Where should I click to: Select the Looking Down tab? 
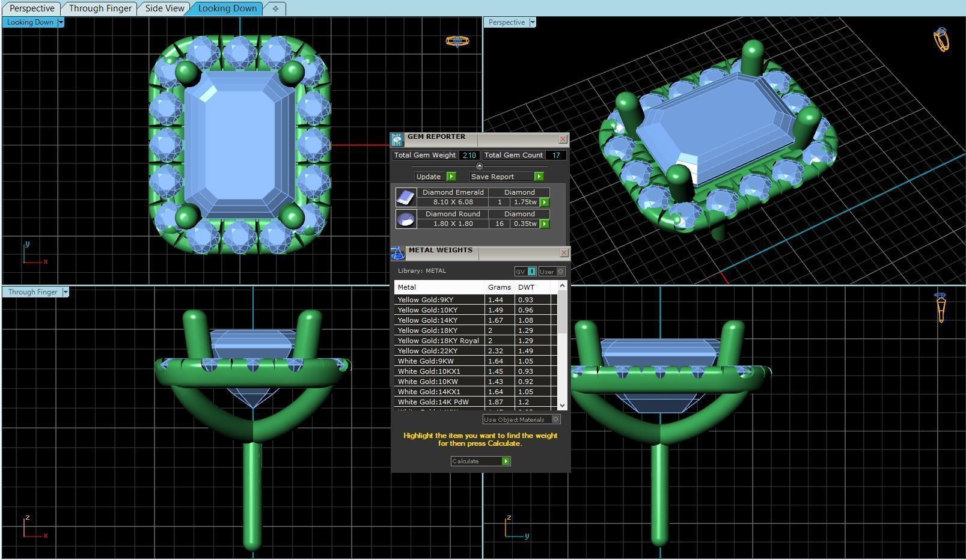coord(227,8)
